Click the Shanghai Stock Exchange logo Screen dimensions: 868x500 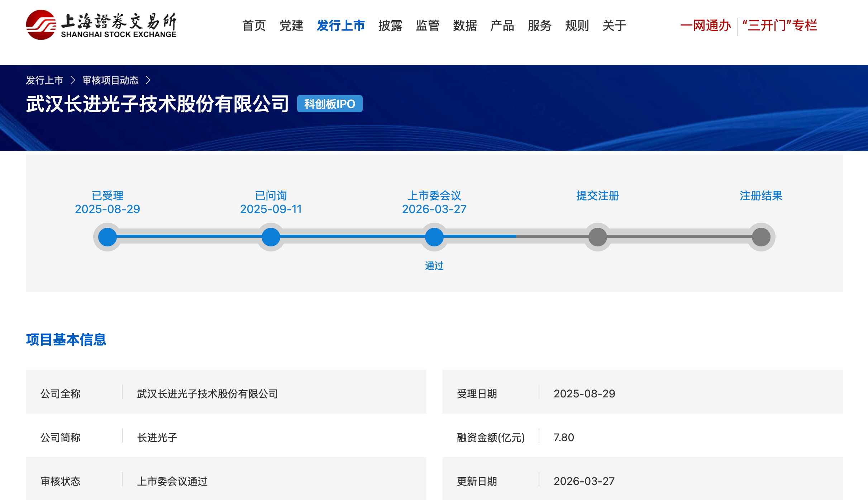101,25
